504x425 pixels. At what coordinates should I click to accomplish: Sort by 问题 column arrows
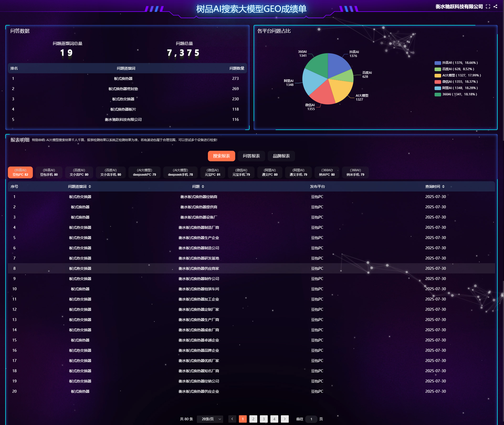tap(203, 186)
